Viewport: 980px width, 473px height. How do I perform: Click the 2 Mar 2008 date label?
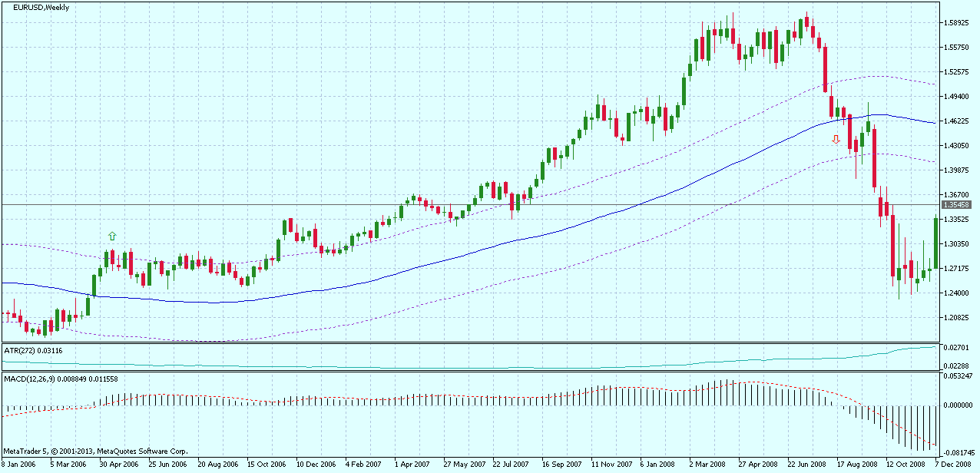coord(707,465)
